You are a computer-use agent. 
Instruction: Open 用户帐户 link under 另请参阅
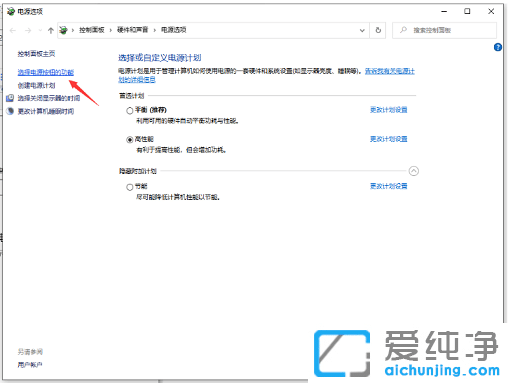[30, 365]
